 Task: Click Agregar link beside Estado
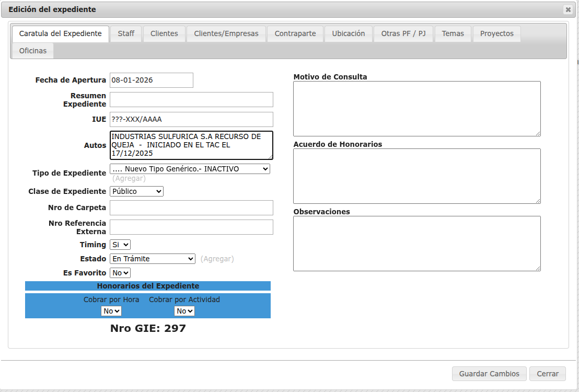(x=217, y=259)
